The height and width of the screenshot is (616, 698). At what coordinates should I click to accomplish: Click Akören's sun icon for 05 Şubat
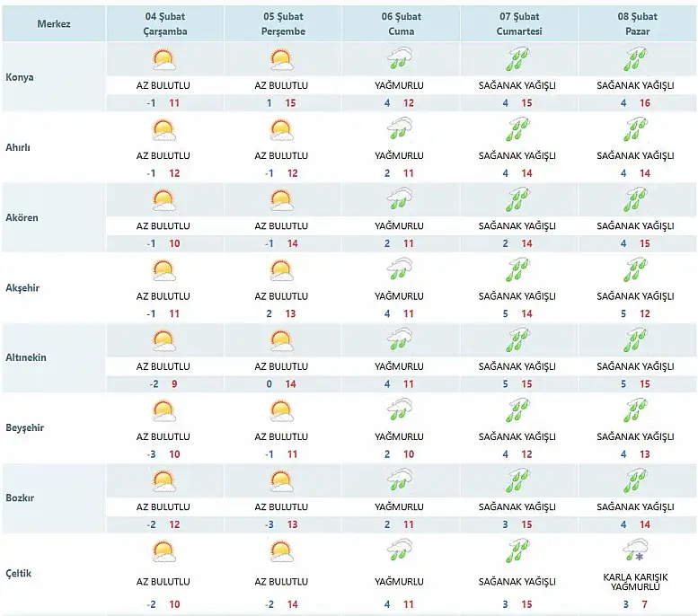(x=281, y=200)
